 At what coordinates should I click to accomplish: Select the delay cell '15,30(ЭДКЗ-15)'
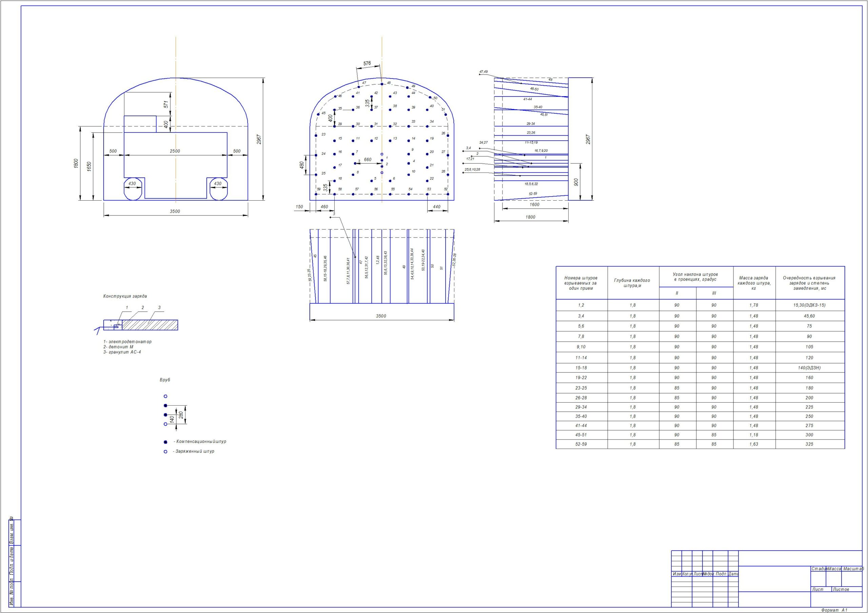[809, 305]
